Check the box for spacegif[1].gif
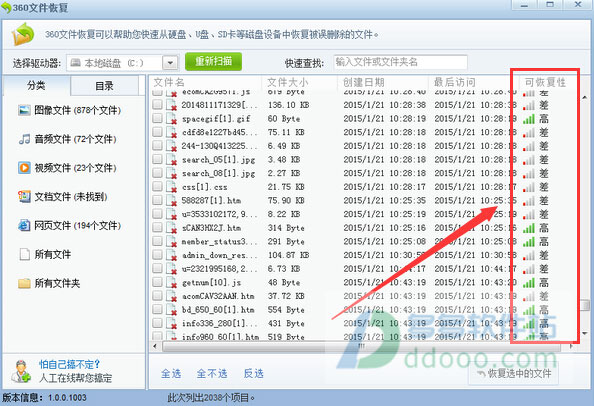The width and height of the screenshot is (594, 406). click(157, 118)
